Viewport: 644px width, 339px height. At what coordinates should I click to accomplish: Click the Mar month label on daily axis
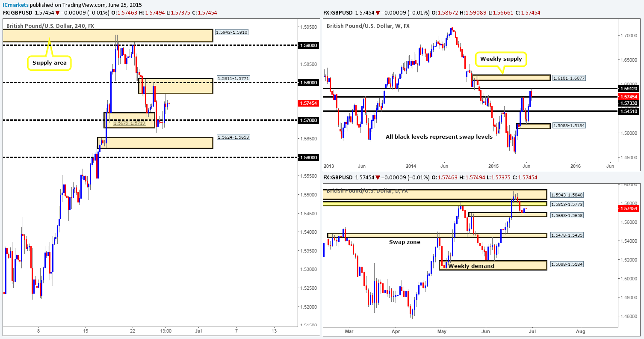[x=349, y=331]
